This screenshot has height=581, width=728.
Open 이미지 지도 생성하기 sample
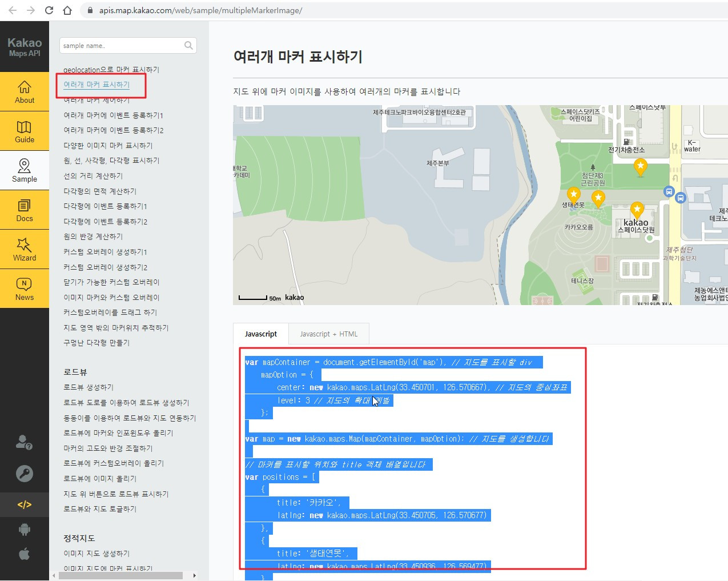[96, 554]
